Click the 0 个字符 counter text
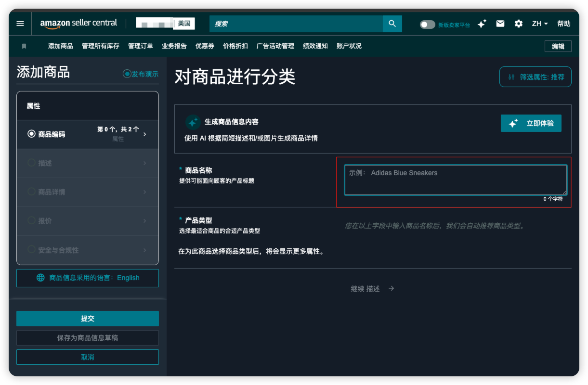 (553, 199)
